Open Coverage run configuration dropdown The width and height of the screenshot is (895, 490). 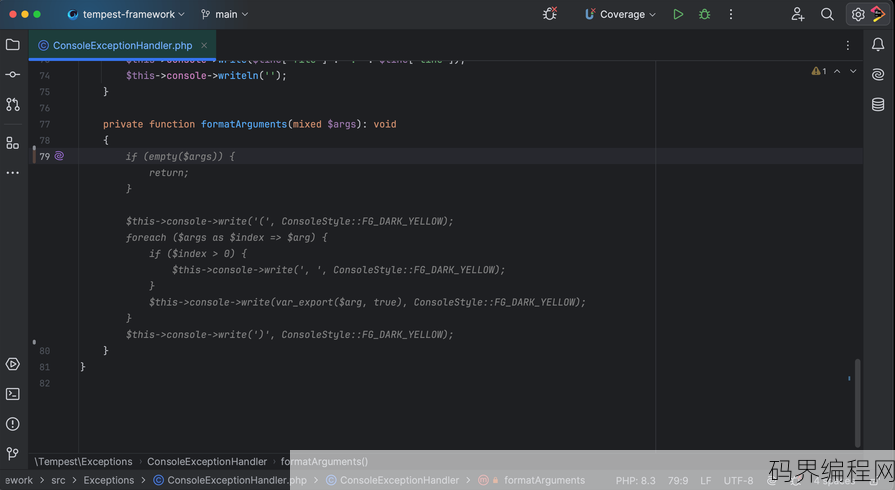(620, 14)
